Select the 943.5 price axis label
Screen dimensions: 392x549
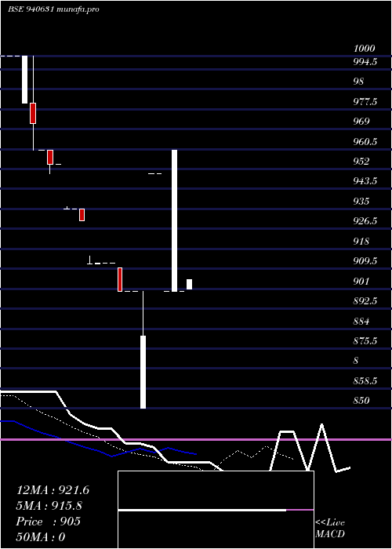click(x=365, y=181)
